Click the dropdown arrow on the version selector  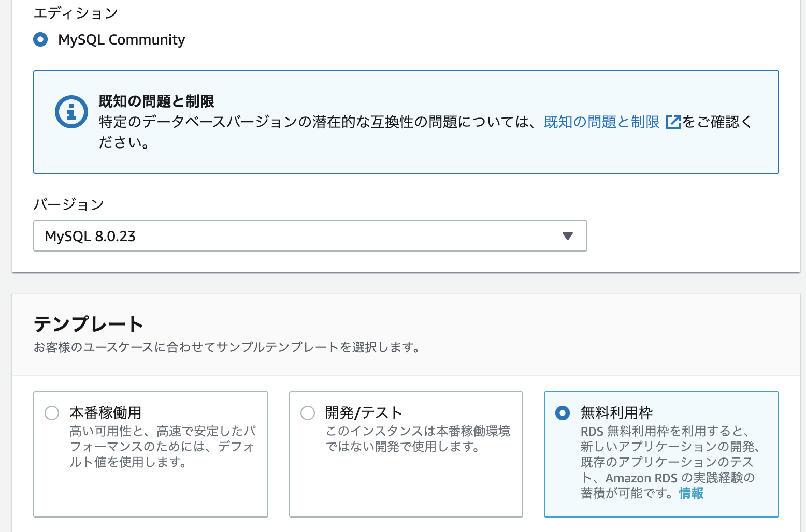[568, 236]
